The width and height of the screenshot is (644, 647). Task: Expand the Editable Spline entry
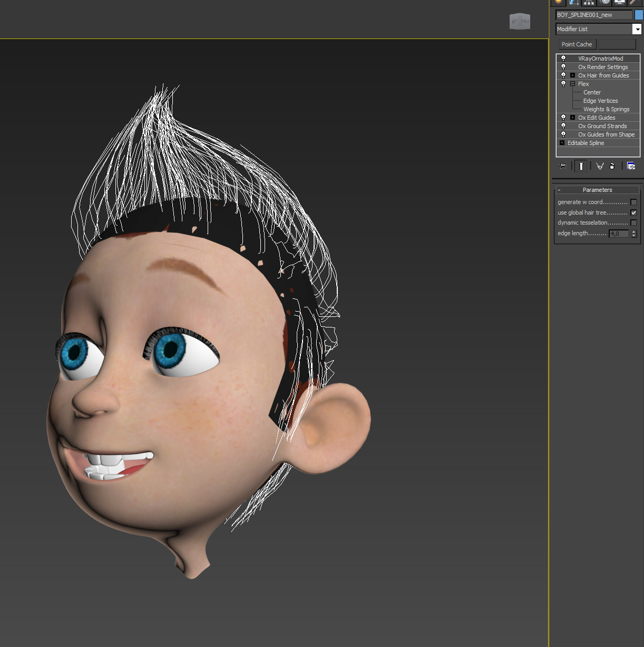562,143
